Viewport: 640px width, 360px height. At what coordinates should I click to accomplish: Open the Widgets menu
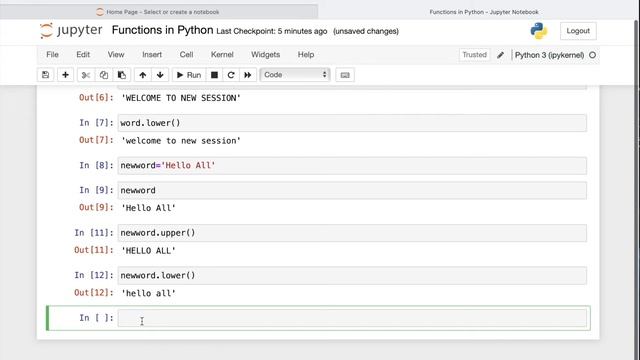[265, 54]
